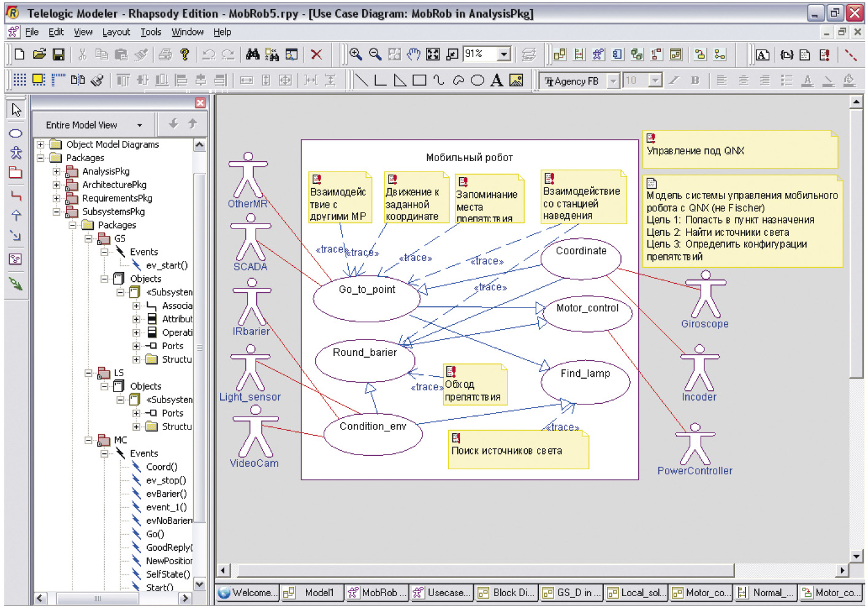Select the Giroscope actor

pyautogui.click(x=706, y=300)
